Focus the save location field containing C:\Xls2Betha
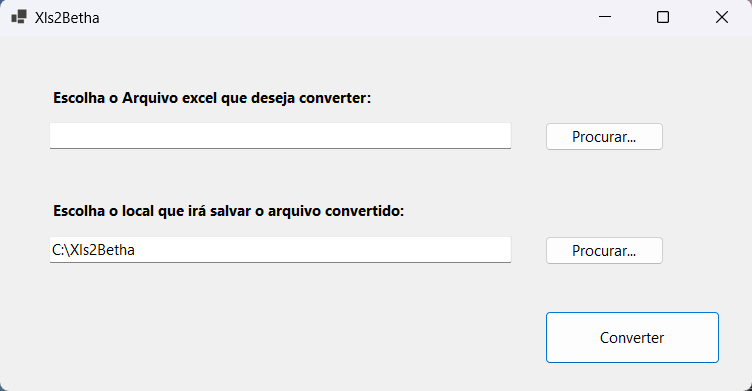The width and height of the screenshot is (752, 391). pyautogui.click(x=280, y=249)
